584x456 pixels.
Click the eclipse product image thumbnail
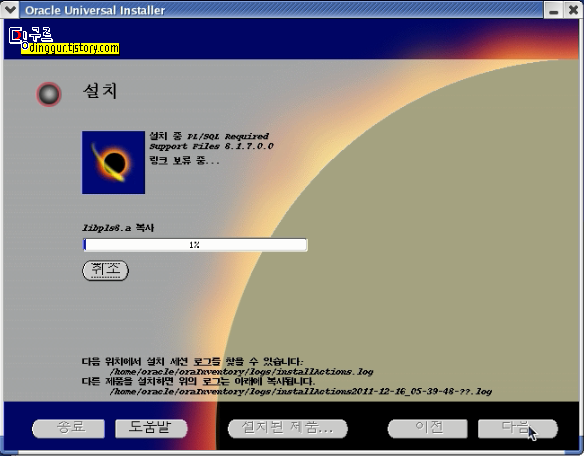click(x=114, y=162)
